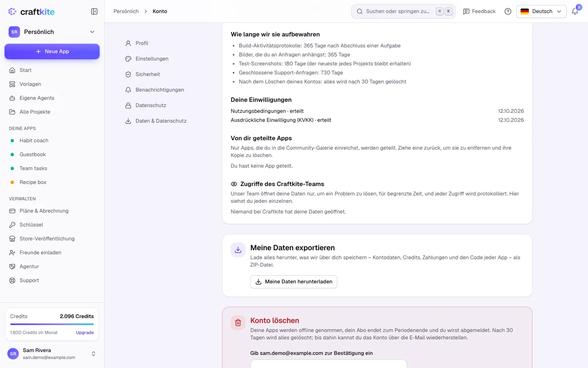Open Vorlagen in the sidebar

point(52,84)
